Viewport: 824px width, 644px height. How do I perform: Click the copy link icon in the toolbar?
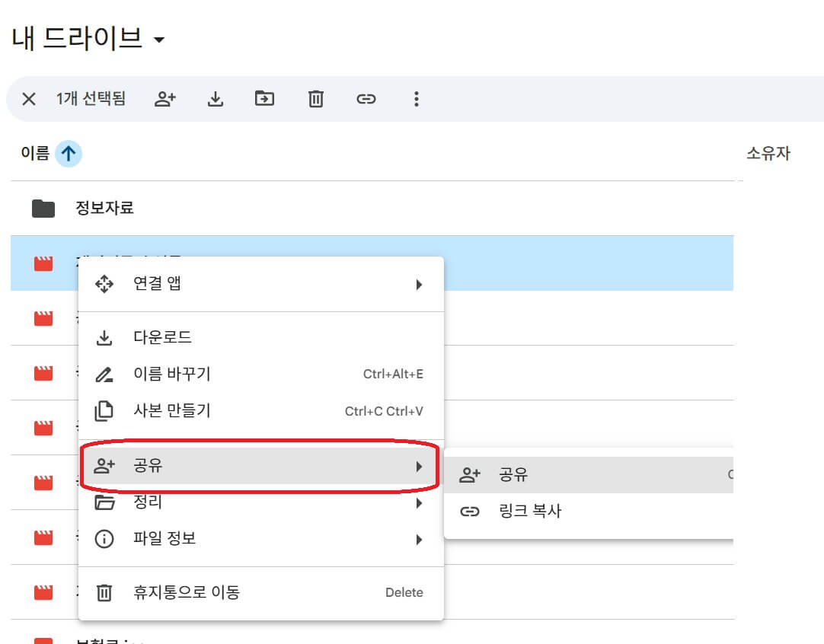click(x=366, y=98)
